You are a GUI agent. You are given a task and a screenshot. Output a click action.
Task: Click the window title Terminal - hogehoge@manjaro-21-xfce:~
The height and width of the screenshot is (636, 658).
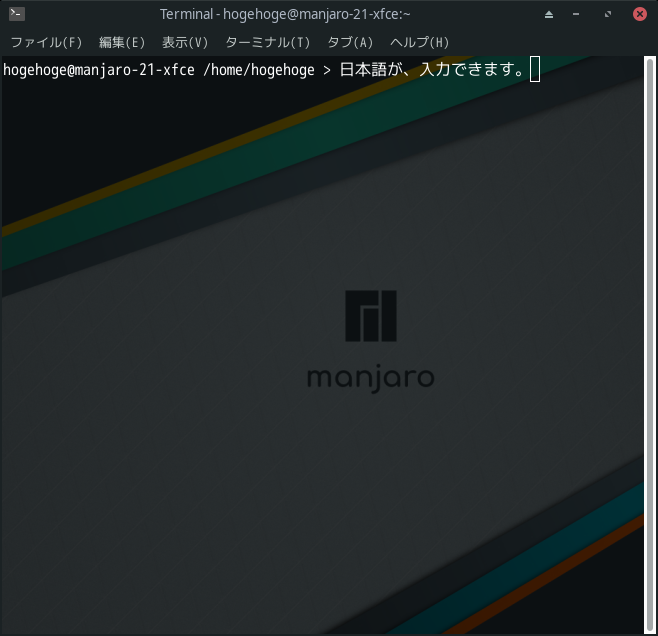coord(285,14)
